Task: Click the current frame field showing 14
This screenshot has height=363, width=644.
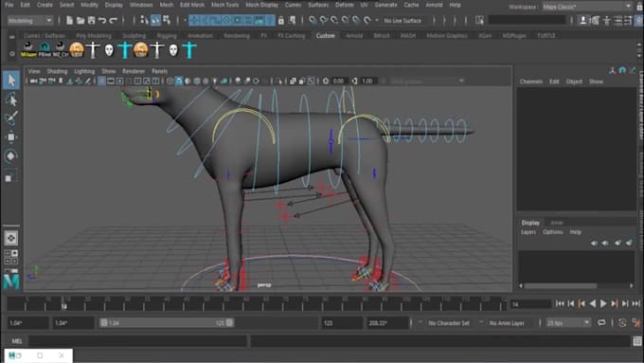Action: tap(530, 304)
